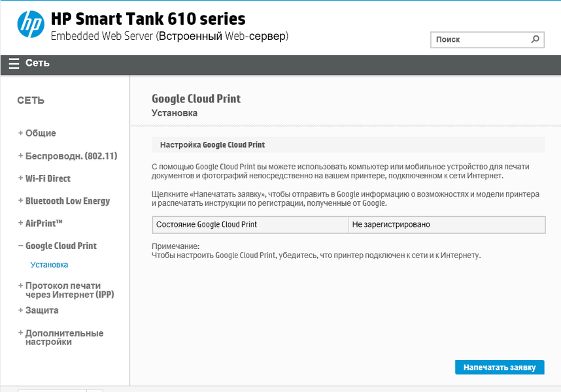Click the Не зарегистрировано status cell
Image resolution: width=561 pixels, height=392 pixels.
[447, 225]
